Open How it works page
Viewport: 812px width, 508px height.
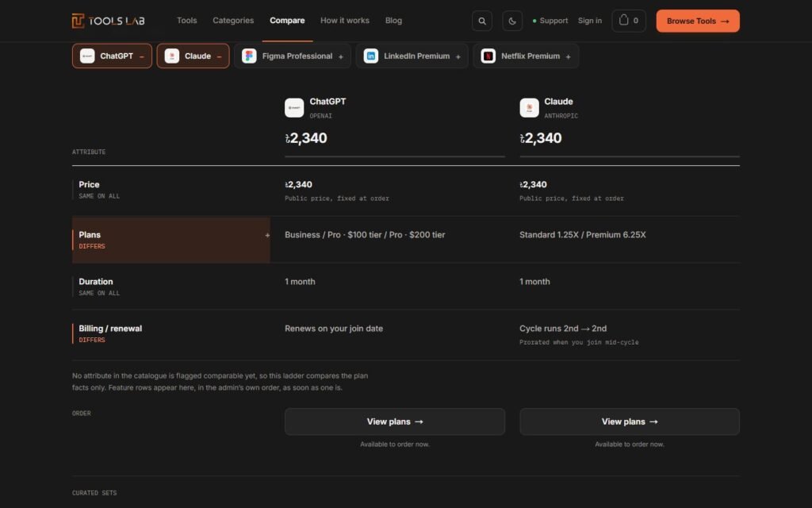pos(345,21)
